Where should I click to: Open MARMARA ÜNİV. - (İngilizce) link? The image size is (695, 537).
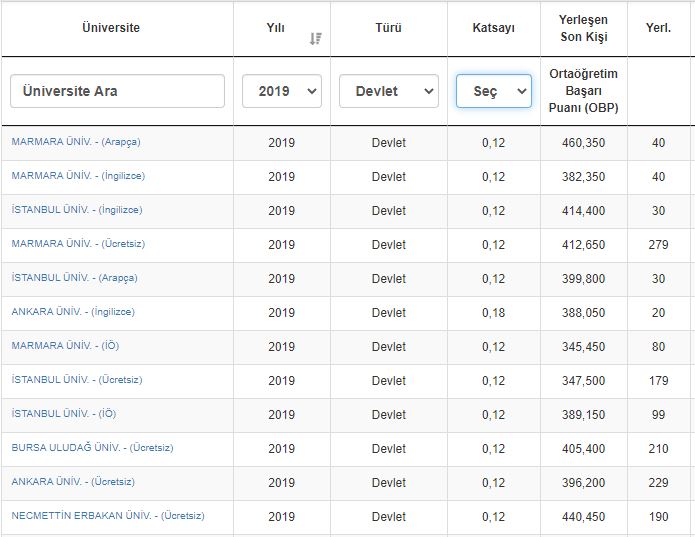78,176
